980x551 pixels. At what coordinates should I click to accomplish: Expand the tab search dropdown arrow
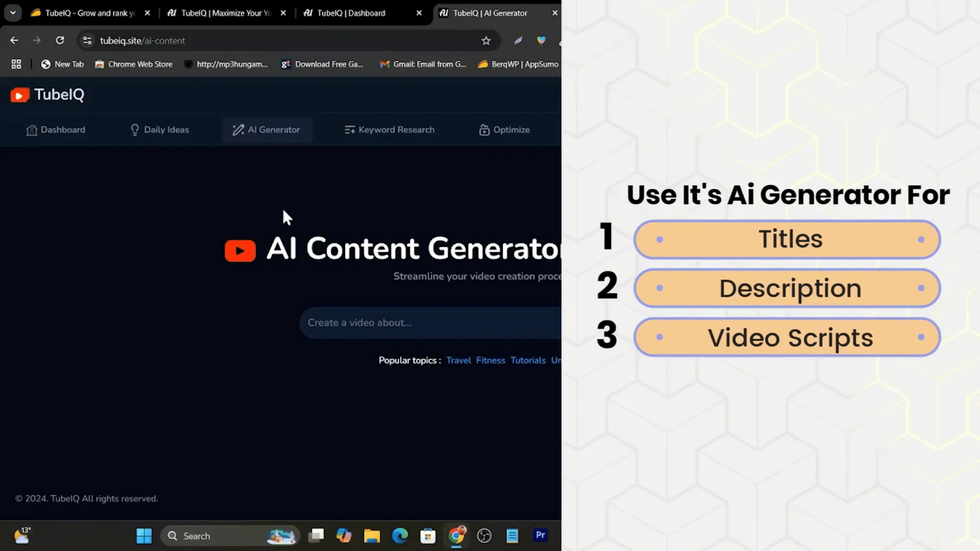pos(13,13)
